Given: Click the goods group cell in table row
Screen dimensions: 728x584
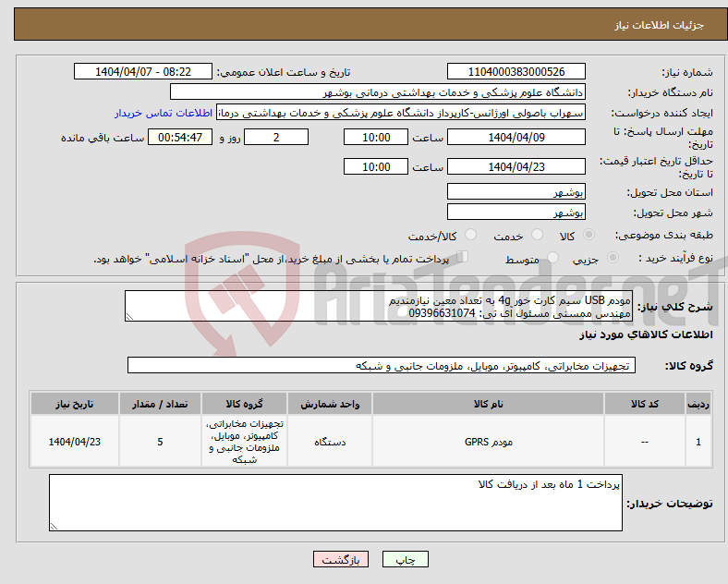Looking at the screenshot, I should [244, 441].
